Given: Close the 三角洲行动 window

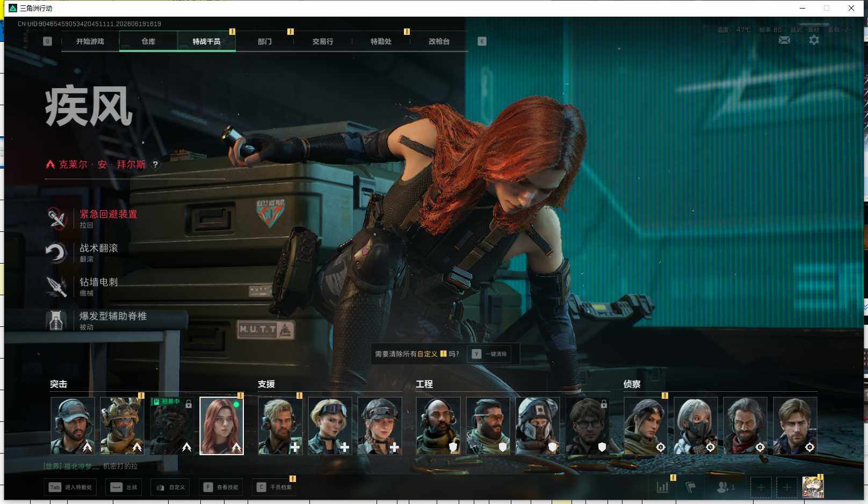Looking at the screenshot, I should [x=851, y=8].
